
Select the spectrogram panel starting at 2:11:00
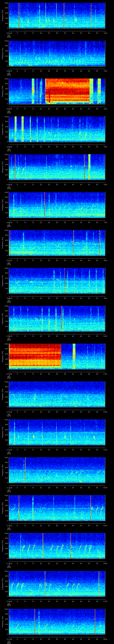pyautogui.click(x=57, y=394)
